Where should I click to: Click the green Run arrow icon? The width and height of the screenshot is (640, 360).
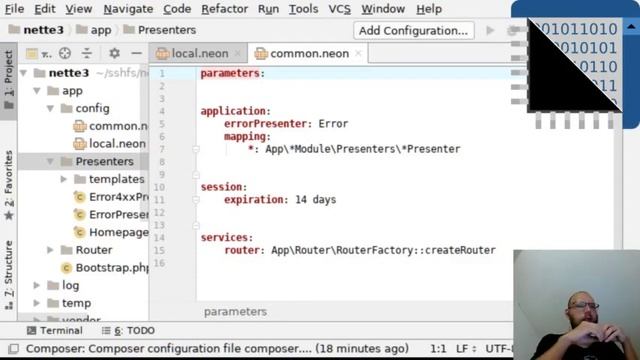pyautogui.click(x=490, y=30)
